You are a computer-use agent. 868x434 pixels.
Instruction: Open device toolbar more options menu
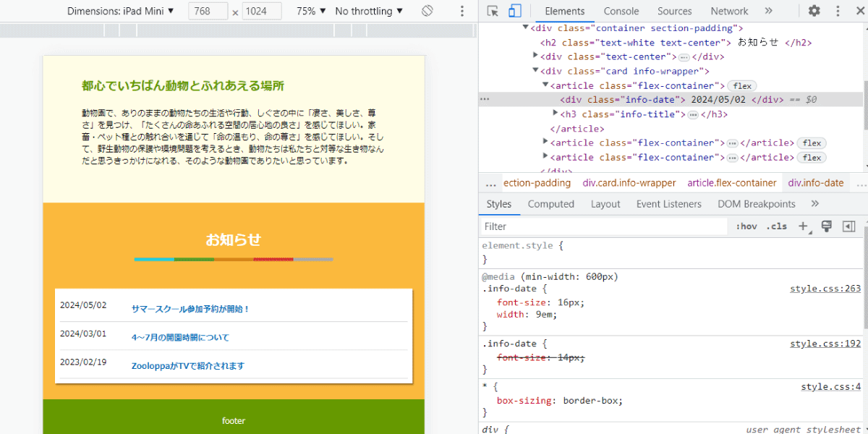tap(462, 11)
